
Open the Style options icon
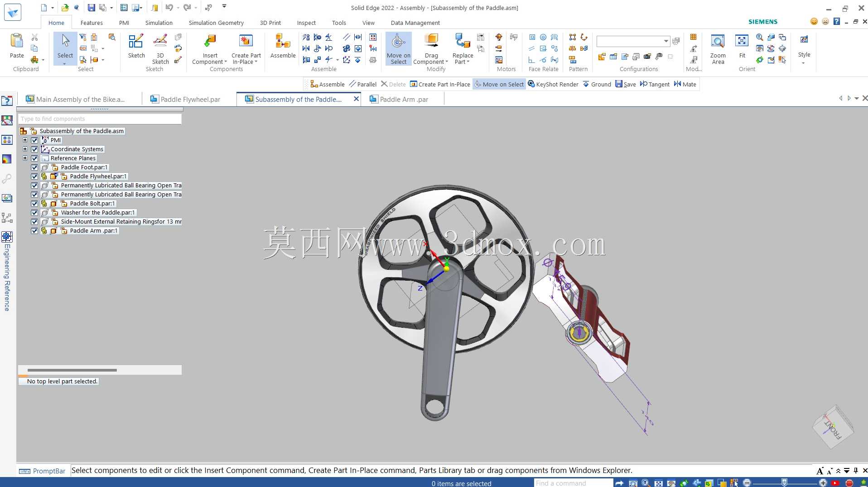804,40
